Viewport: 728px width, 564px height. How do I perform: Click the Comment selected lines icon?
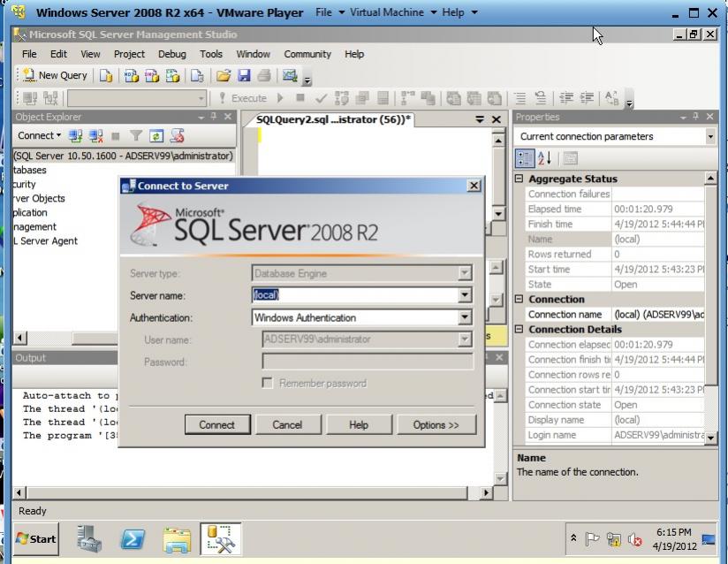click(x=519, y=98)
